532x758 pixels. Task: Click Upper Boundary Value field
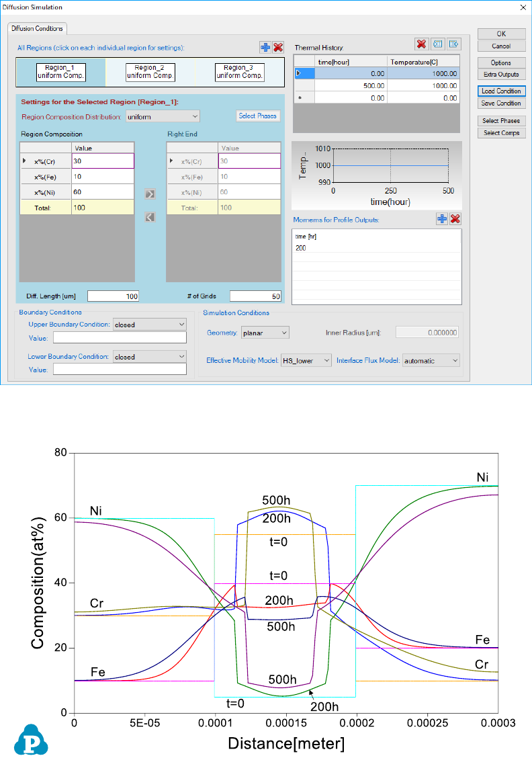[120, 337]
